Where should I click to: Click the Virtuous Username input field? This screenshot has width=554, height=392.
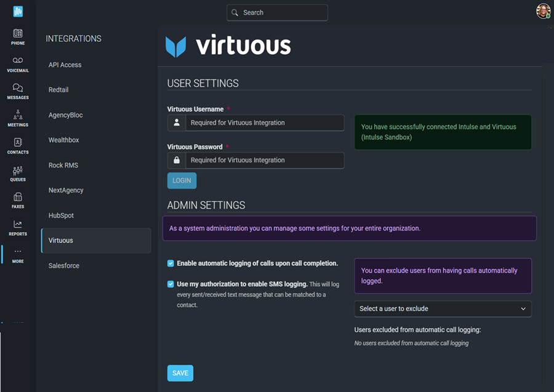[x=265, y=123]
